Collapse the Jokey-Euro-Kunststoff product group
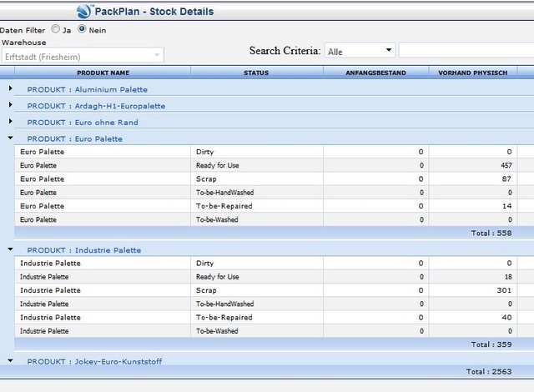Image resolution: width=534 pixels, height=392 pixels. (x=11, y=360)
